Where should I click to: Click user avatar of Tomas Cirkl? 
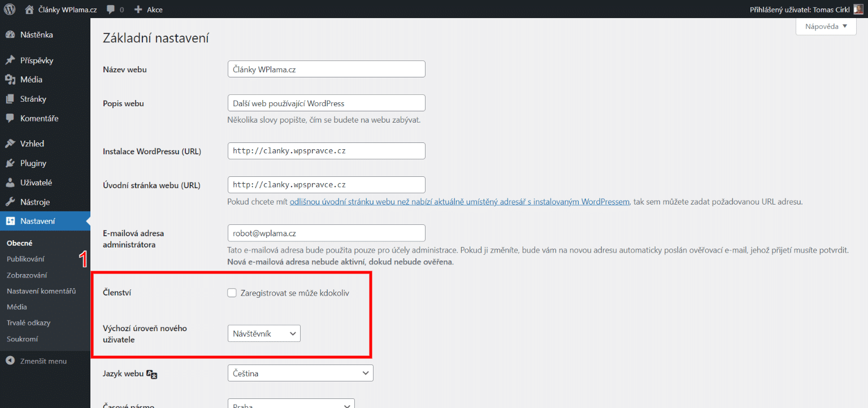click(858, 9)
